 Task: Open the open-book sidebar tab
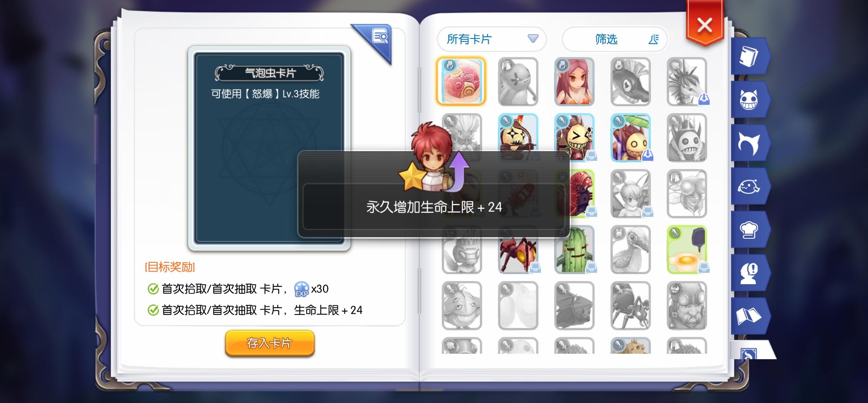coord(749,316)
